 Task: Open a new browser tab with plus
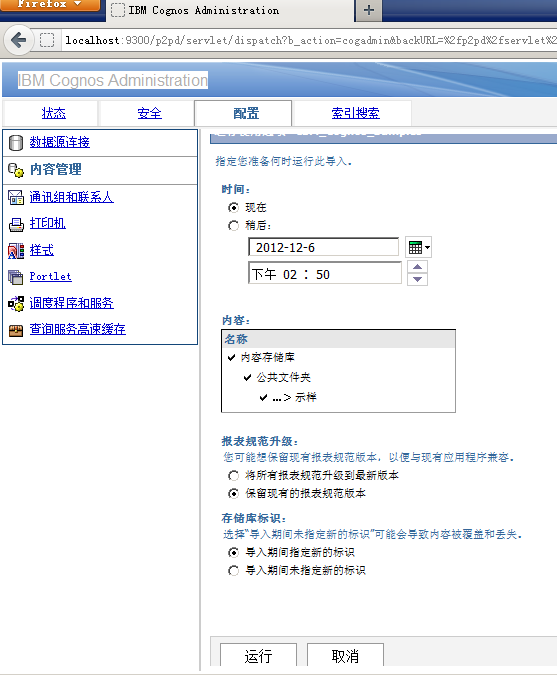click(x=368, y=10)
